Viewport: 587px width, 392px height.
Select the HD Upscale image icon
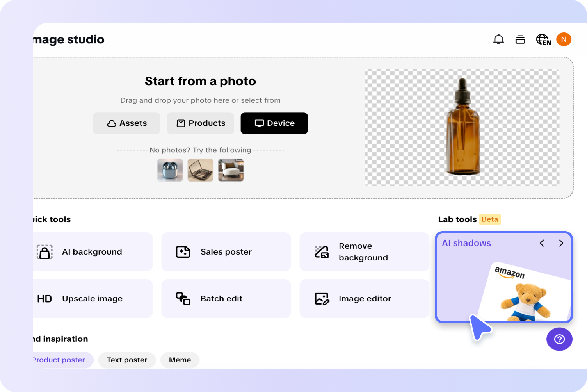click(44, 299)
